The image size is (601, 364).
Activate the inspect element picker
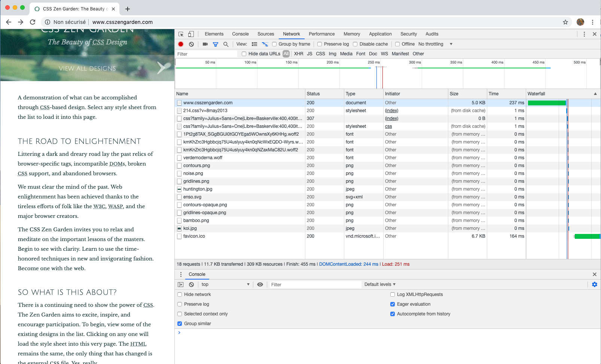[181, 34]
